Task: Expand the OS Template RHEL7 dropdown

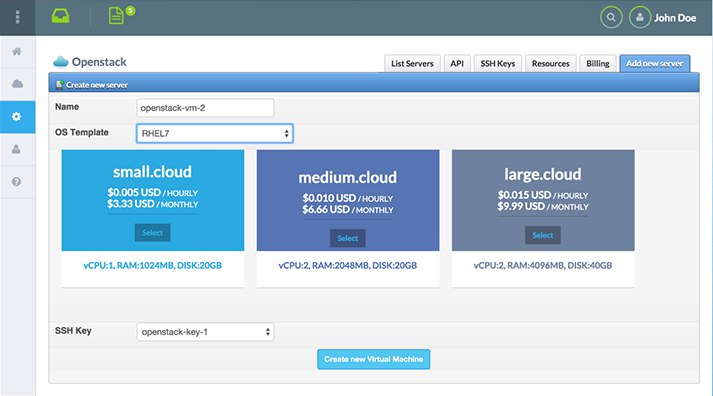Action: [215, 134]
